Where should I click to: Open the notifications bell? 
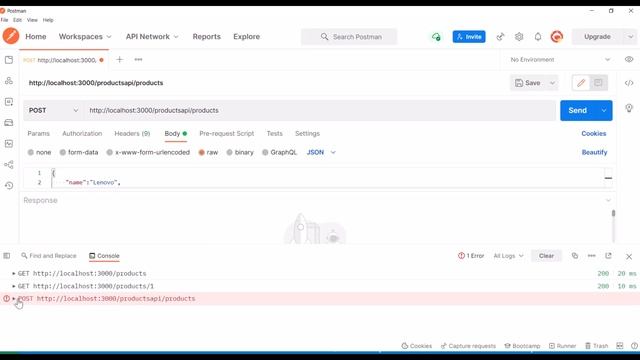coord(538,37)
